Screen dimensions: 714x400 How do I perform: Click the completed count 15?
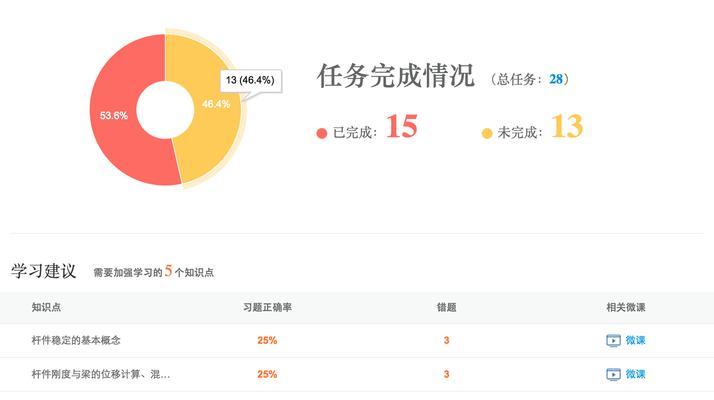click(x=402, y=126)
